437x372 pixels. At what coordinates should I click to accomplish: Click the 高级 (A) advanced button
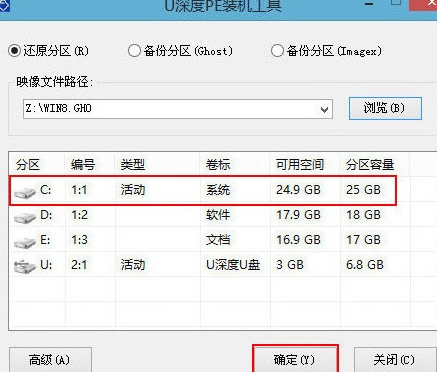tap(50, 360)
